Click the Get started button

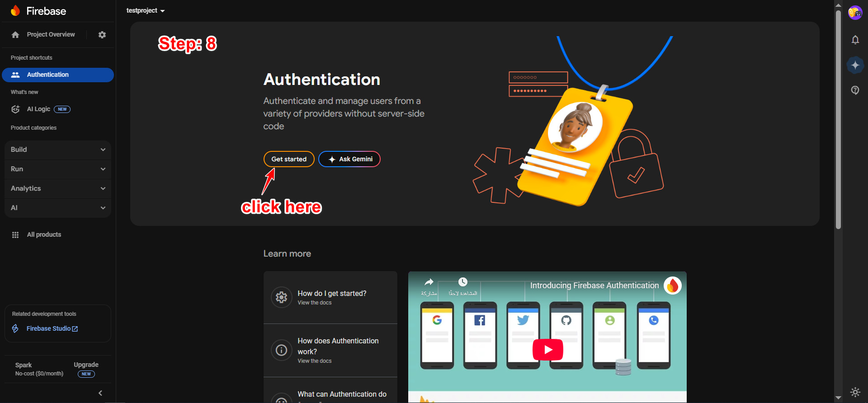coord(289,159)
